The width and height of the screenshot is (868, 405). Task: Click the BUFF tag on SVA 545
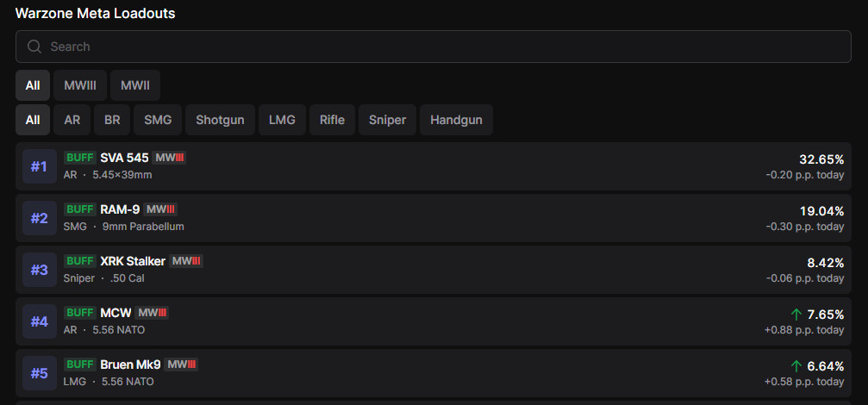tap(80, 158)
